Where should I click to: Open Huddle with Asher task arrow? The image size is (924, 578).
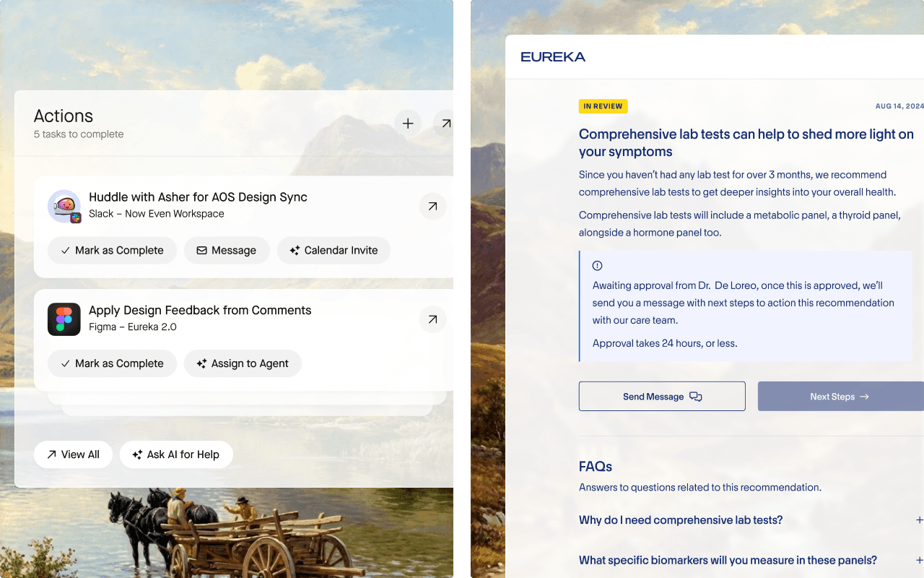432,207
